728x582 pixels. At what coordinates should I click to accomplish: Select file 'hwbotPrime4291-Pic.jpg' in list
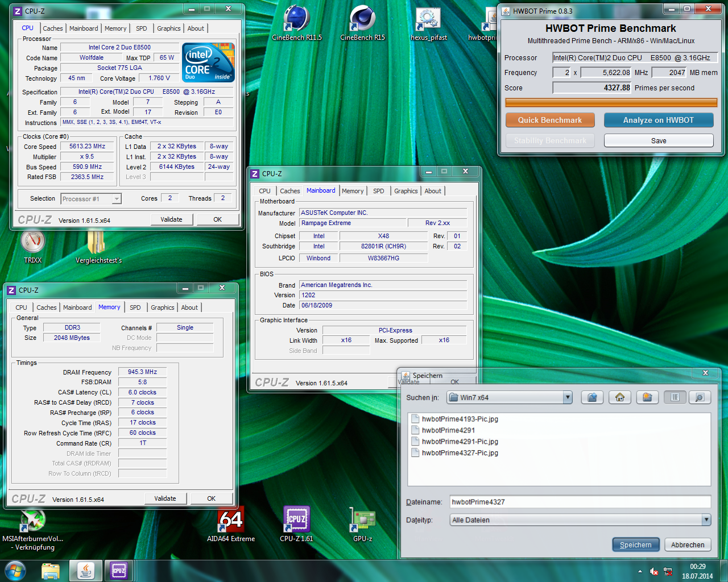pyautogui.click(x=460, y=442)
